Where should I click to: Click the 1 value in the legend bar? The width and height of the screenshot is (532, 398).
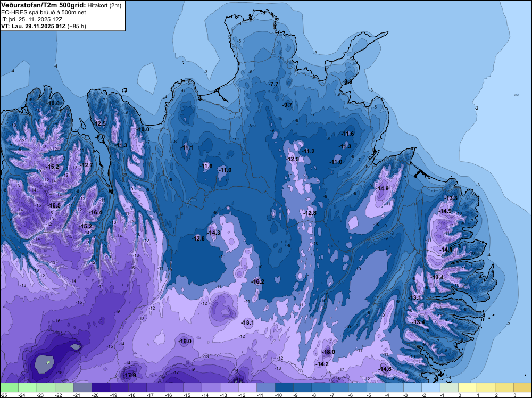(478, 395)
